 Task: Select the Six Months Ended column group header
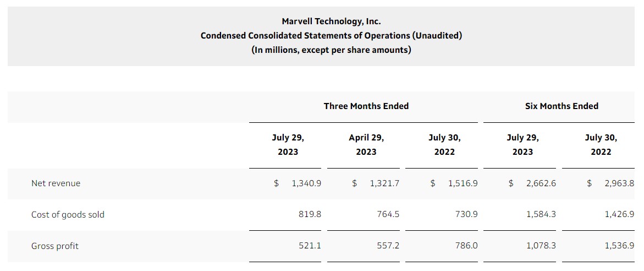(x=562, y=106)
